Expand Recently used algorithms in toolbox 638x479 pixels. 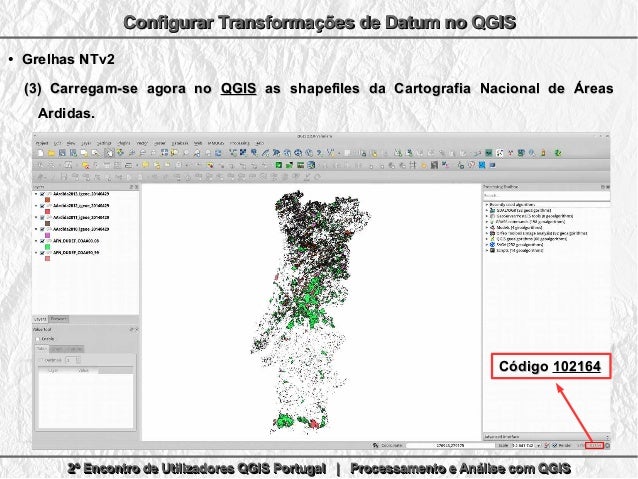click(x=487, y=205)
